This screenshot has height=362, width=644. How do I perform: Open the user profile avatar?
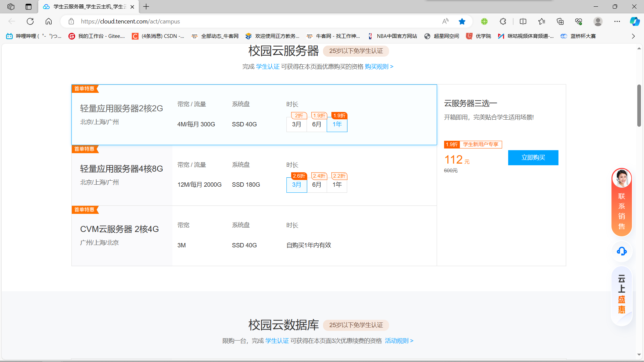598,21
